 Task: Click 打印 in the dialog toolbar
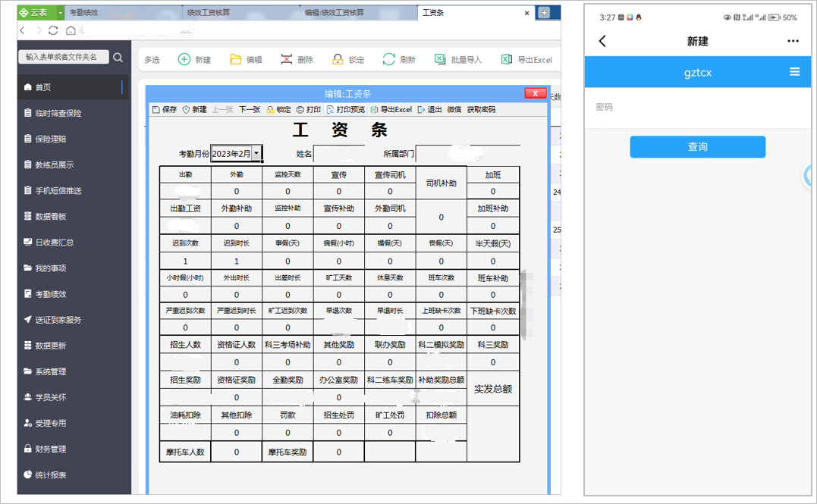coord(309,109)
